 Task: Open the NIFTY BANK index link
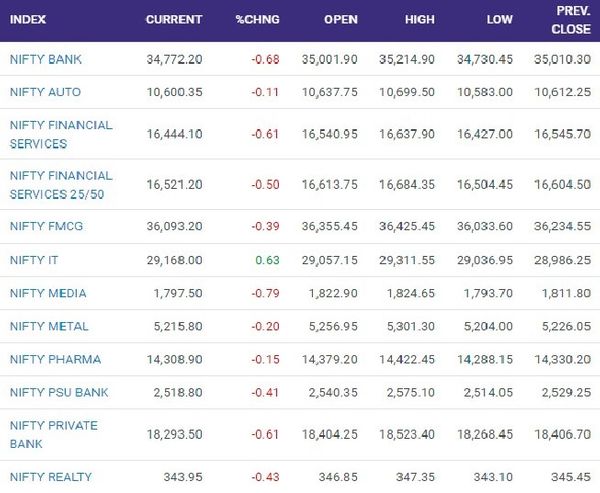point(46,59)
